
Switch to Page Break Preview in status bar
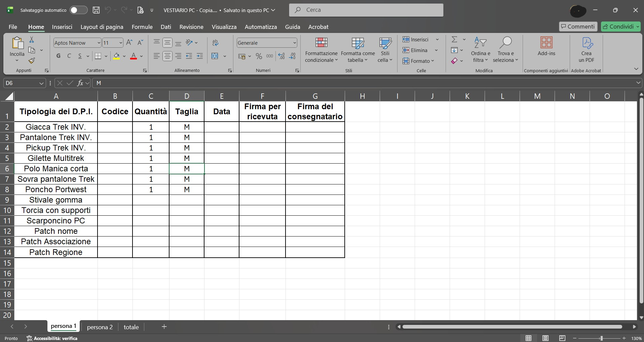click(562, 338)
